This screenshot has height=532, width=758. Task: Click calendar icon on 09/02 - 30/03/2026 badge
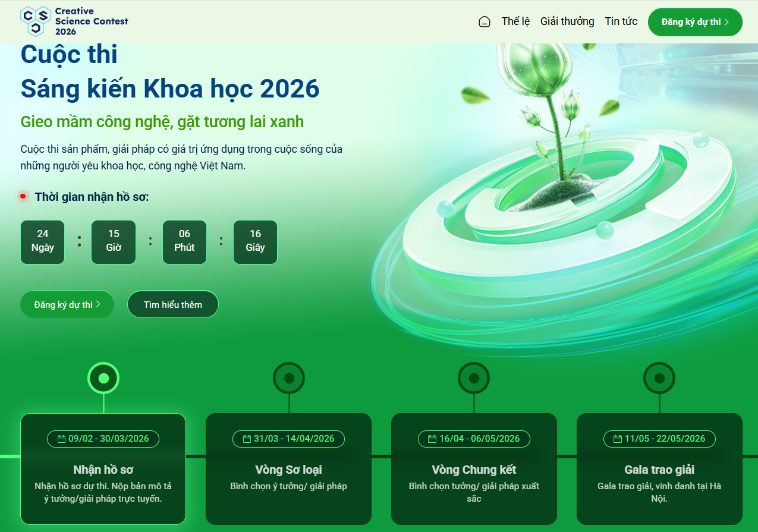click(61, 439)
